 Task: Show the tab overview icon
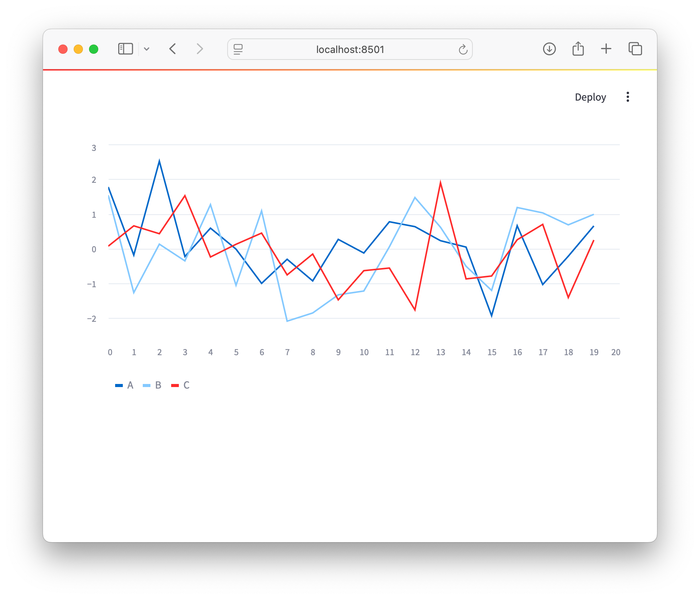click(x=635, y=49)
